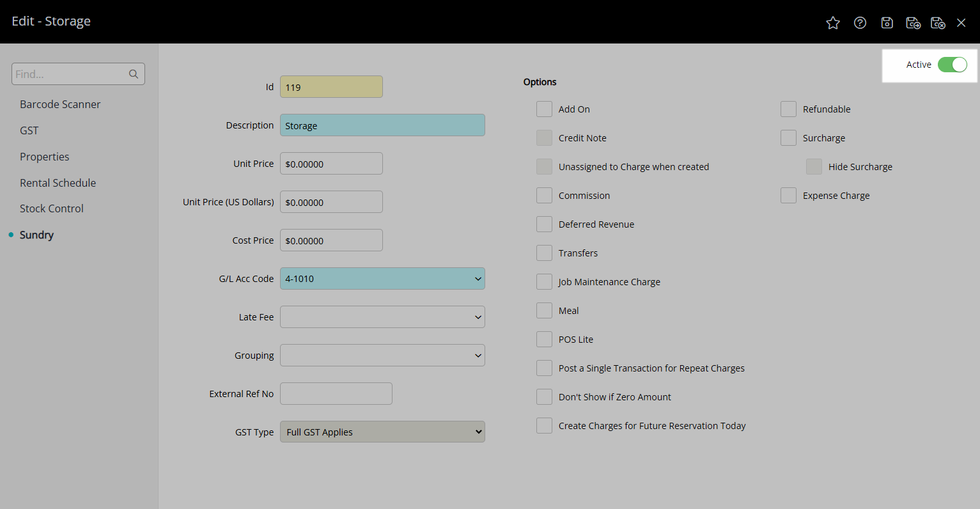Edit the Description field containing Storage

pos(382,125)
